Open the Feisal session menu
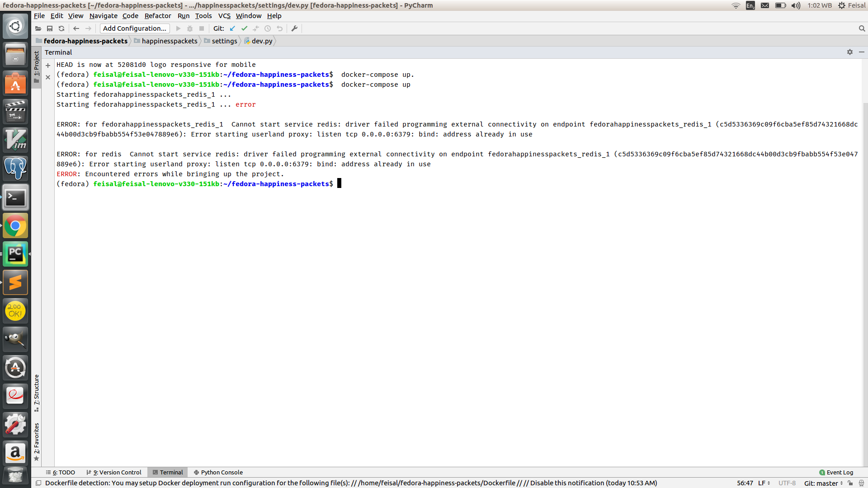This screenshot has width=868, height=488. (852, 5)
